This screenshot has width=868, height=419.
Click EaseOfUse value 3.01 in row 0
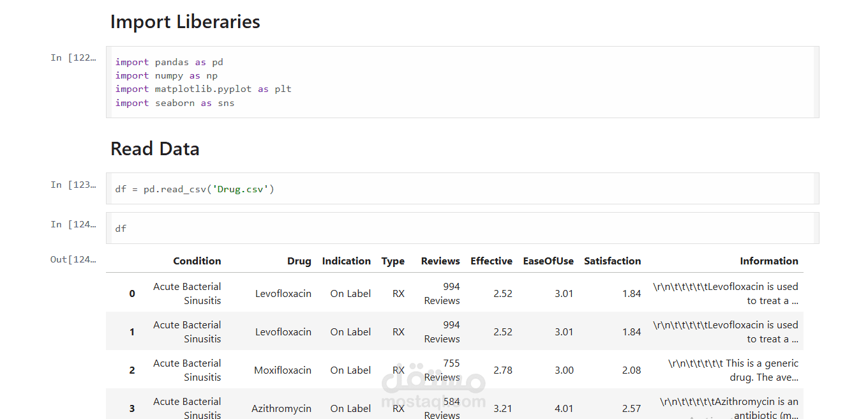coord(564,294)
